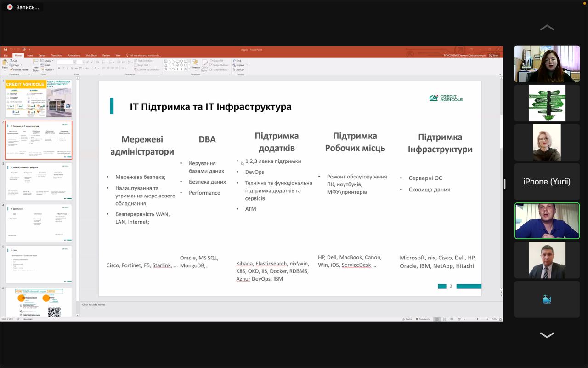Switch to the Transitions ribbon tab

coord(57,55)
